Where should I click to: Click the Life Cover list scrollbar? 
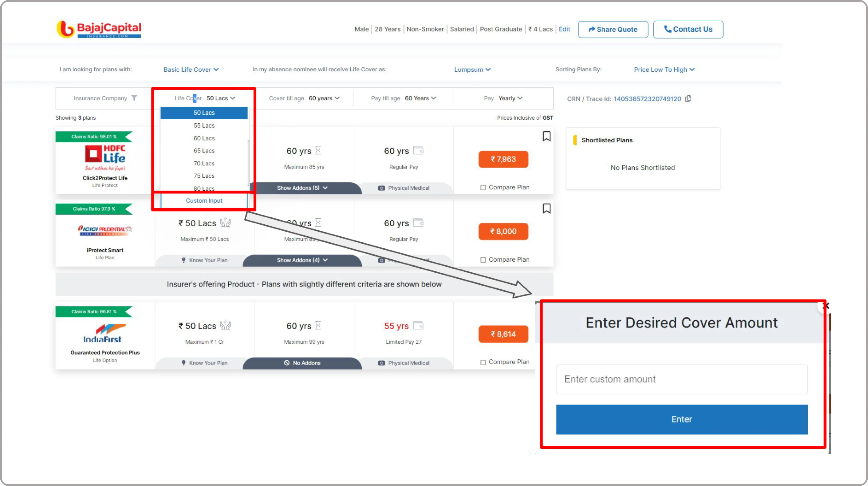click(x=249, y=163)
